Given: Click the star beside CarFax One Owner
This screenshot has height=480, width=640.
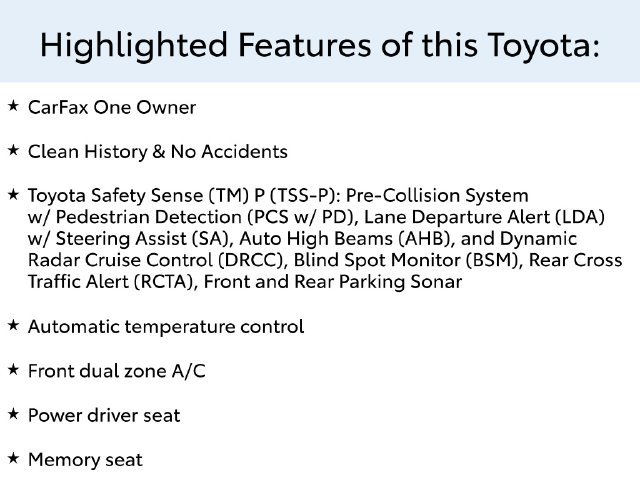Looking at the screenshot, I should (x=13, y=106).
